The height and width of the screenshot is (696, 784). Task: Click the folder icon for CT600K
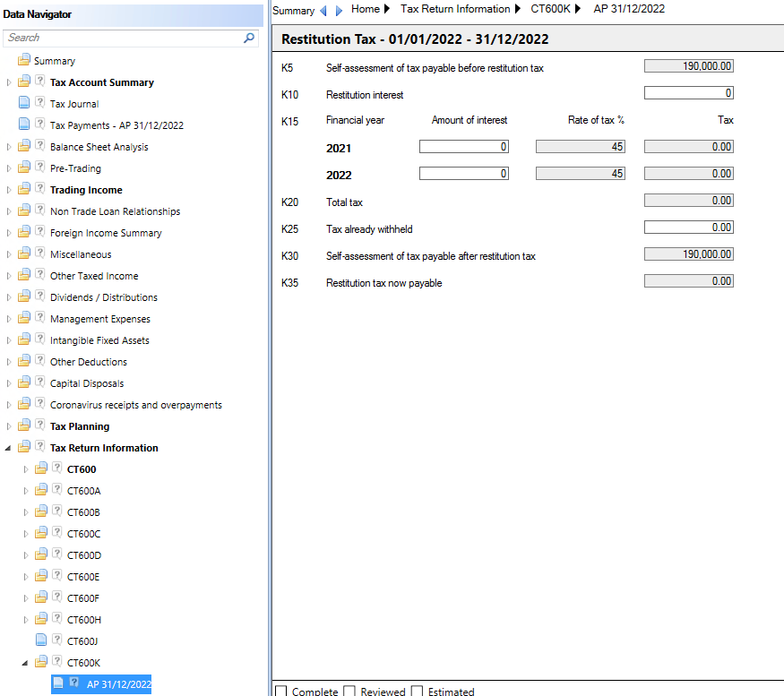(41, 661)
